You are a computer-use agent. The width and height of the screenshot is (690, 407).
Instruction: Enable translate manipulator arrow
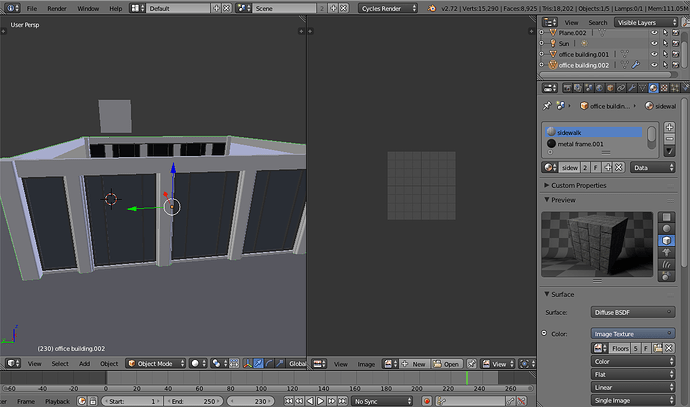(258, 363)
